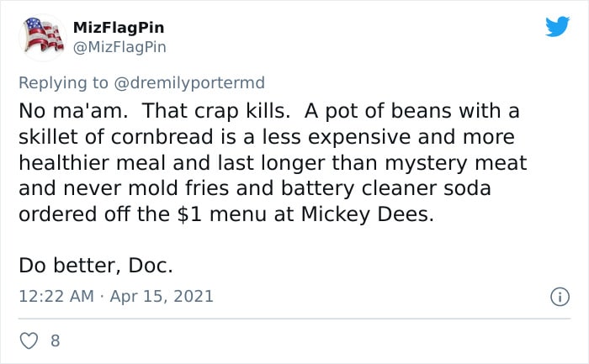The image size is (589, 364).
Task: Click the words "Mickey Dees"
Action: 367,214
